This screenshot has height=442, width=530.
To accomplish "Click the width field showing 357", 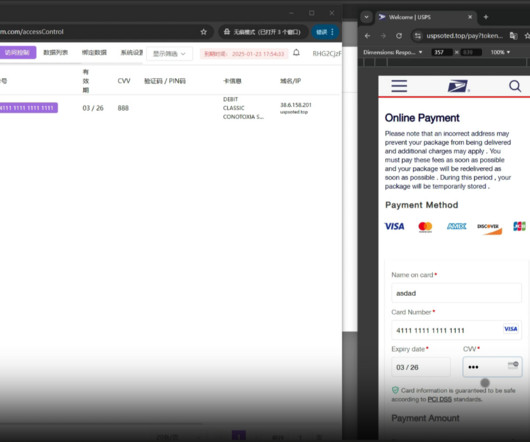I will point(441,52).
